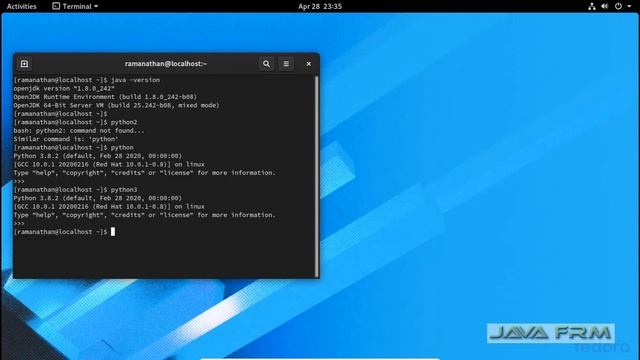The image size is (640, 360).
Task: Click 'bash: python2: command not found' line
Action: [79, 131]
